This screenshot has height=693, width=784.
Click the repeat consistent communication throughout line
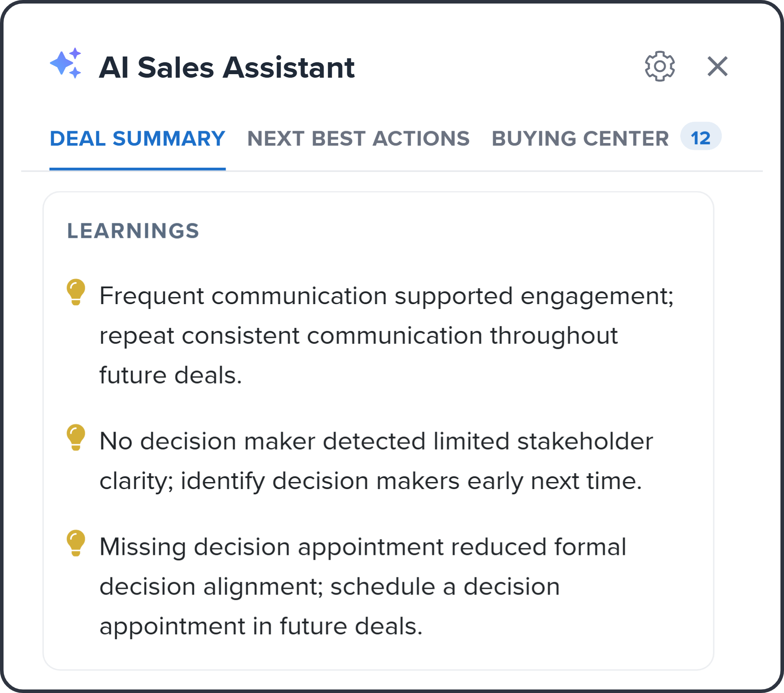point(358,336)
